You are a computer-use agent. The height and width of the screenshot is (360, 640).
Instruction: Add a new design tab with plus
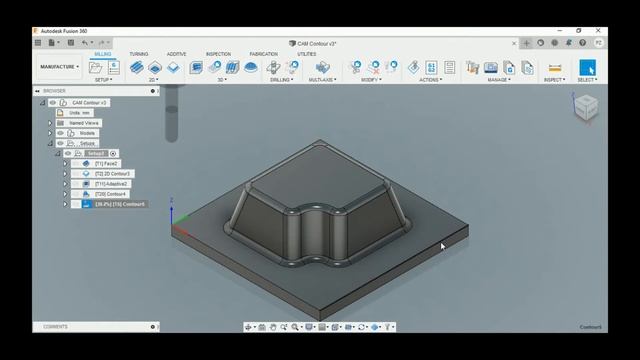[526, 43]
